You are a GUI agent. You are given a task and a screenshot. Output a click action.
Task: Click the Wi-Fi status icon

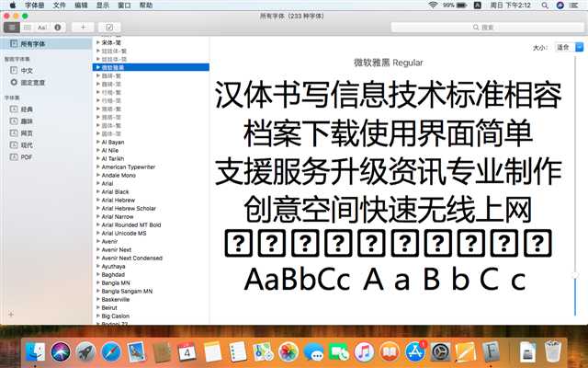(x=433, y=5)
